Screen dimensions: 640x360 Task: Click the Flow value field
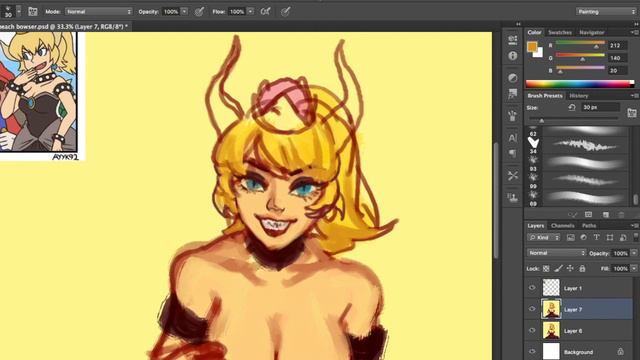pos(237,12)
